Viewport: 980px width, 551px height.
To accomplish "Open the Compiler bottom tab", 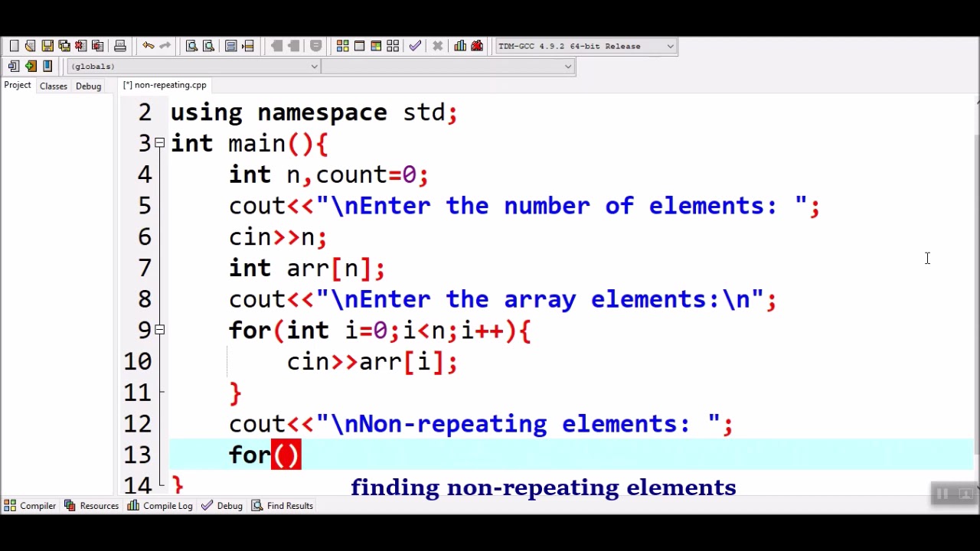I will [30, 506].
